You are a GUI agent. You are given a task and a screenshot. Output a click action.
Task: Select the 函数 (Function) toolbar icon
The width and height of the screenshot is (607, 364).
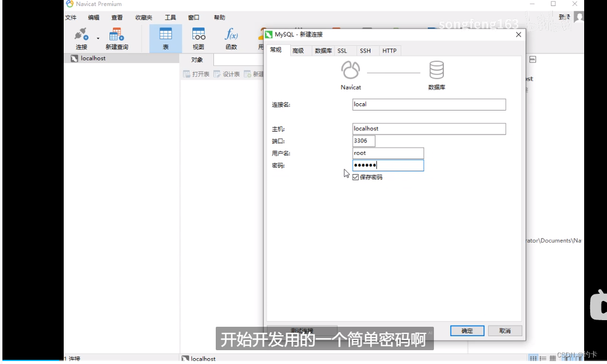tap(231, 38)
